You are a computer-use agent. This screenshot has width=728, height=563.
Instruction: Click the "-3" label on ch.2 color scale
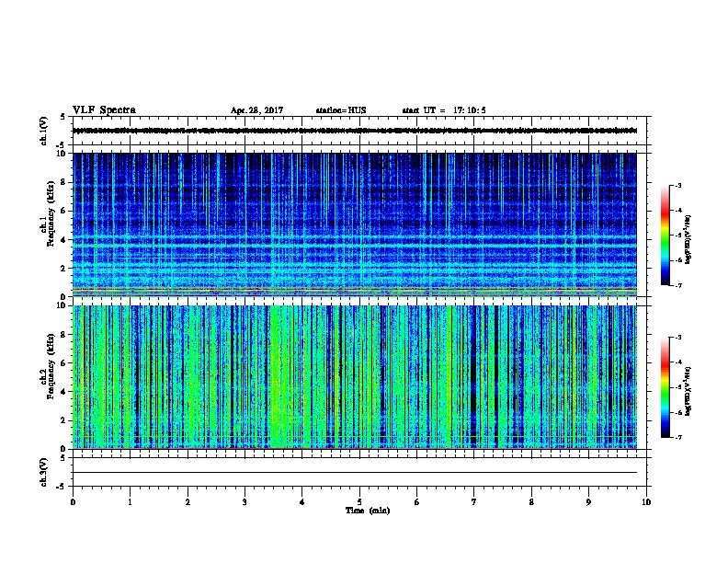click(x=678, y=338)
